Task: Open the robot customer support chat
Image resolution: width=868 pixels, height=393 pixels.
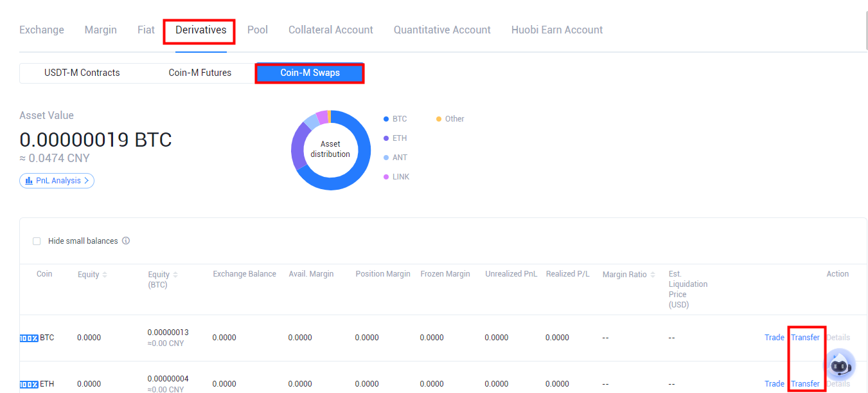Action: click(839, 365)
